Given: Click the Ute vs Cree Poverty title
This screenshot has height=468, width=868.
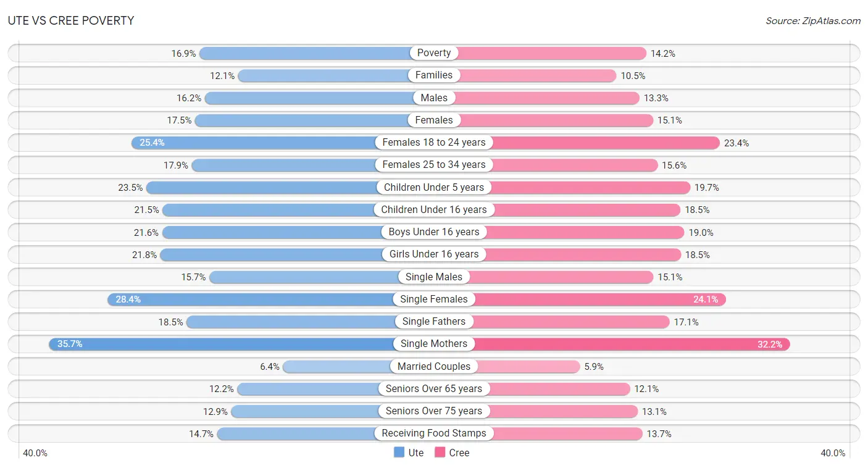Looking at the screenshot, I should (x=71, y=20).
